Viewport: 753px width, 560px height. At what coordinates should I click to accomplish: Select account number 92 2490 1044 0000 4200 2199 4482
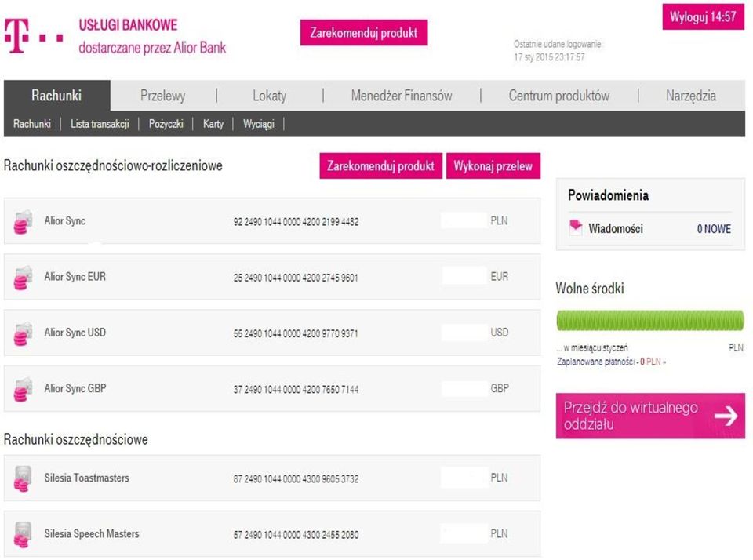[x=296, y=222]
